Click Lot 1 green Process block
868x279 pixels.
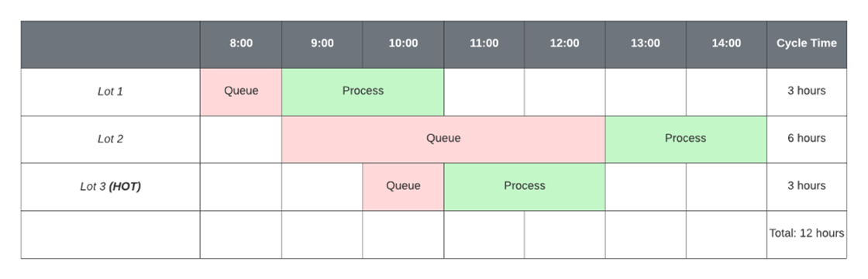tap(363, 92)
